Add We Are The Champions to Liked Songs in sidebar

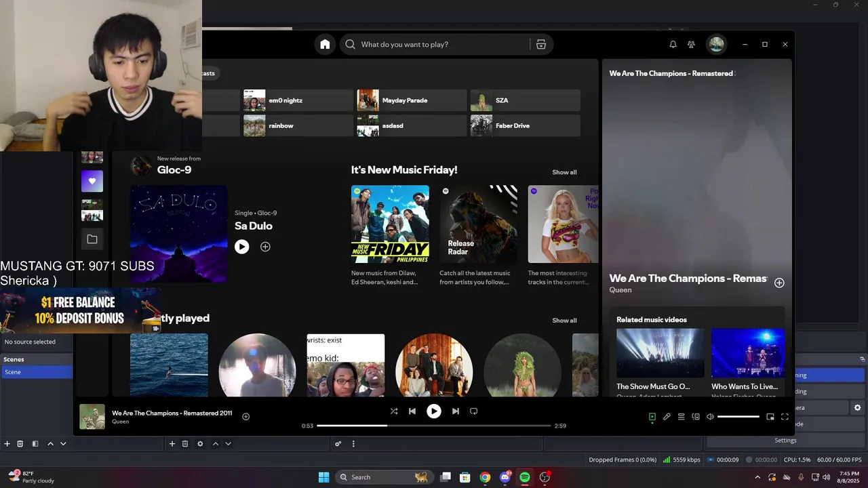[779, 283]
